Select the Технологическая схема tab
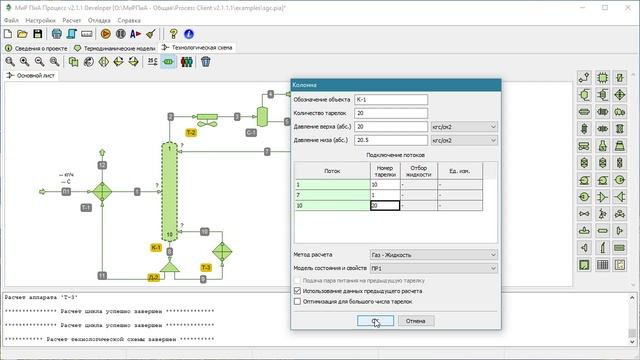Screen dimensions: 640x360 (197, 48)
